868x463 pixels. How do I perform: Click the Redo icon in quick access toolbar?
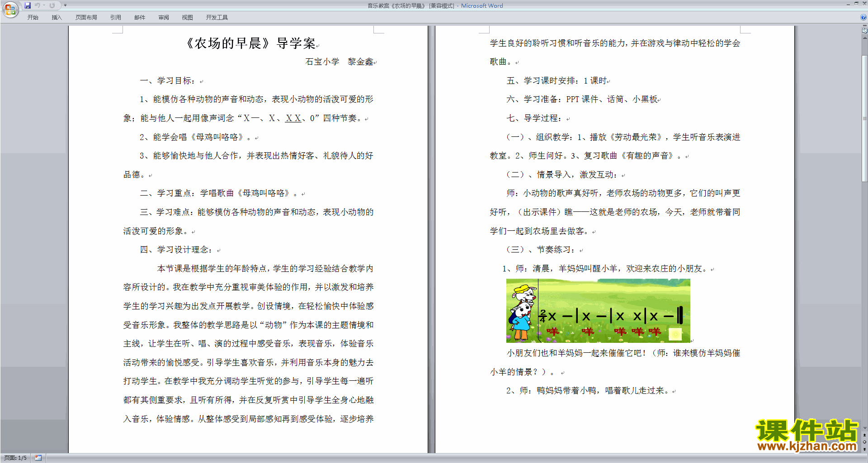[x=52, y=5]
